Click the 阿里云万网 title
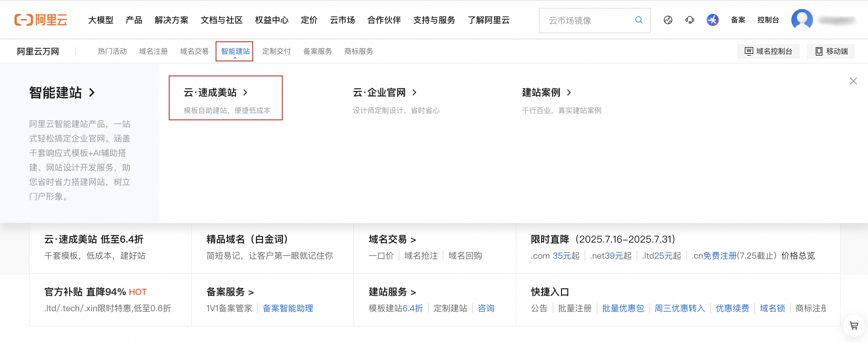This screenshot has height=342, width=868. tap(38, 52)
